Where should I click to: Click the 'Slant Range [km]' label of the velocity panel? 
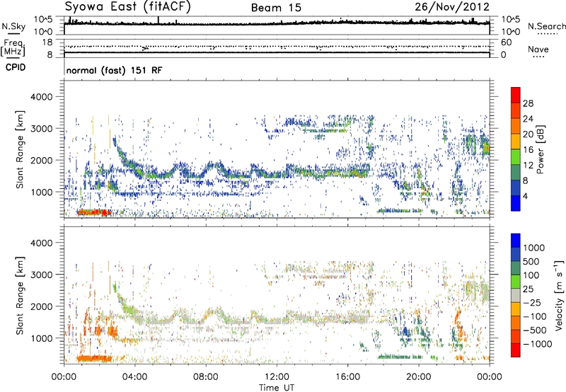(20, 295)
